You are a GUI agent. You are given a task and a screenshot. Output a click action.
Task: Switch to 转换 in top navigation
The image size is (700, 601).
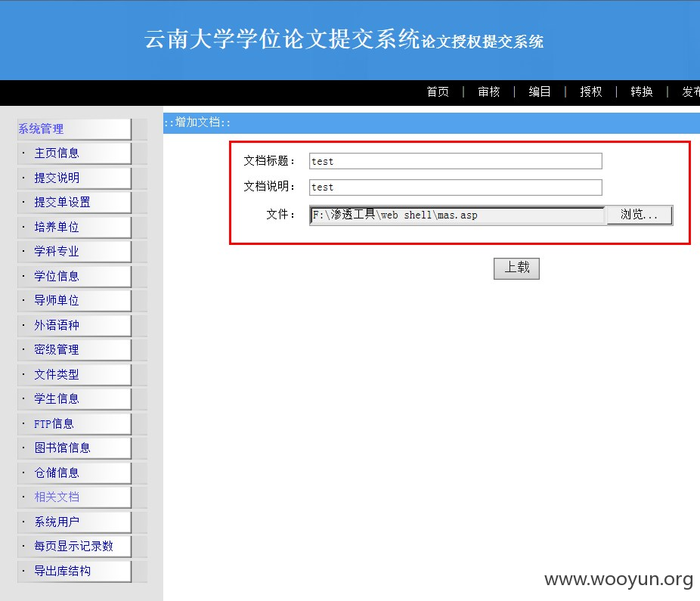coord(642,91)
